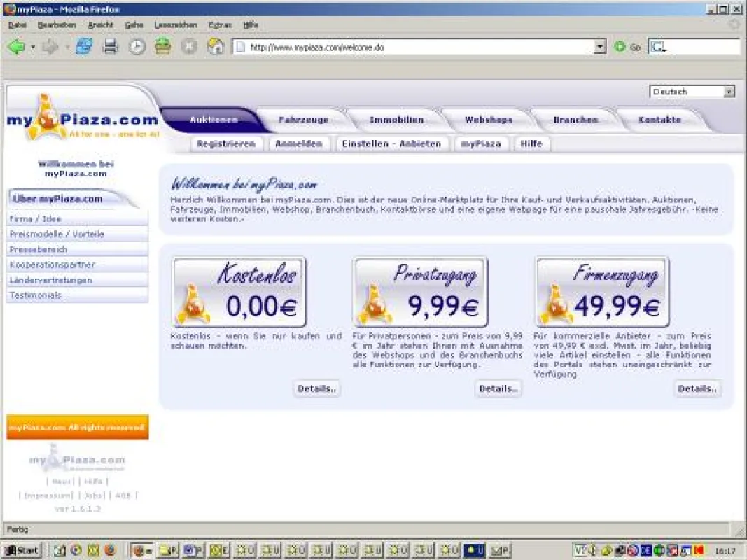The width and height of the screenshot is (747, 560).
Task: Click the dark blue highlighted taskbar button
Action: [x=474, y=550]
